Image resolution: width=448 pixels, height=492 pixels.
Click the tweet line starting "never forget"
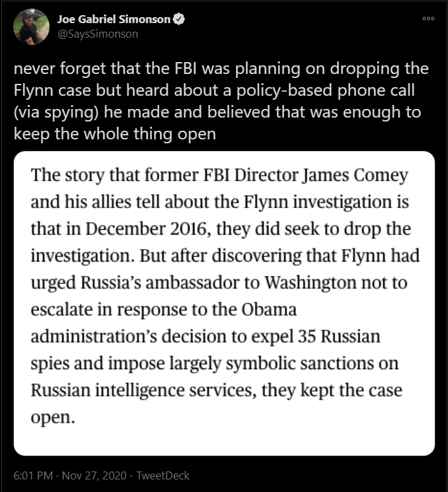[x=221, y=69]
